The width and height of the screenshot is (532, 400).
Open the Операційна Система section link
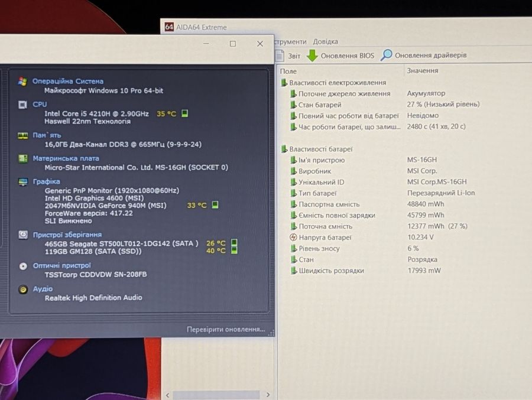[x=68, y=81]
